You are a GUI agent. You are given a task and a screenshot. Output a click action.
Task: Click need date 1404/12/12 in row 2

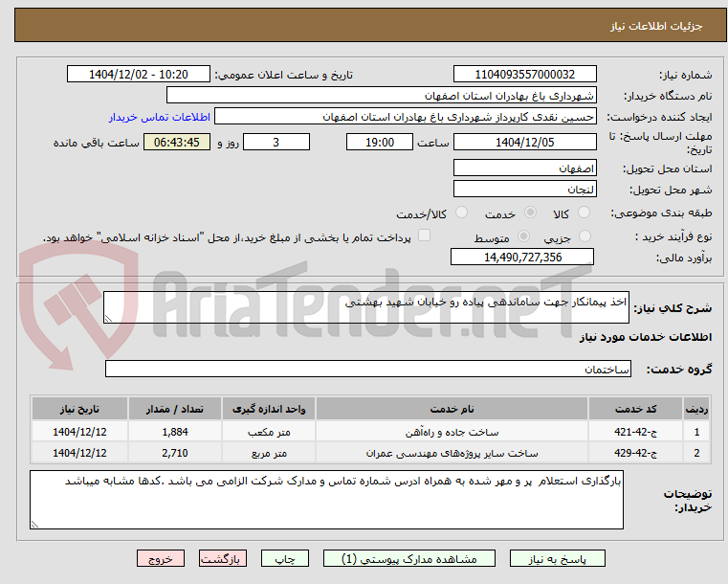79,453
